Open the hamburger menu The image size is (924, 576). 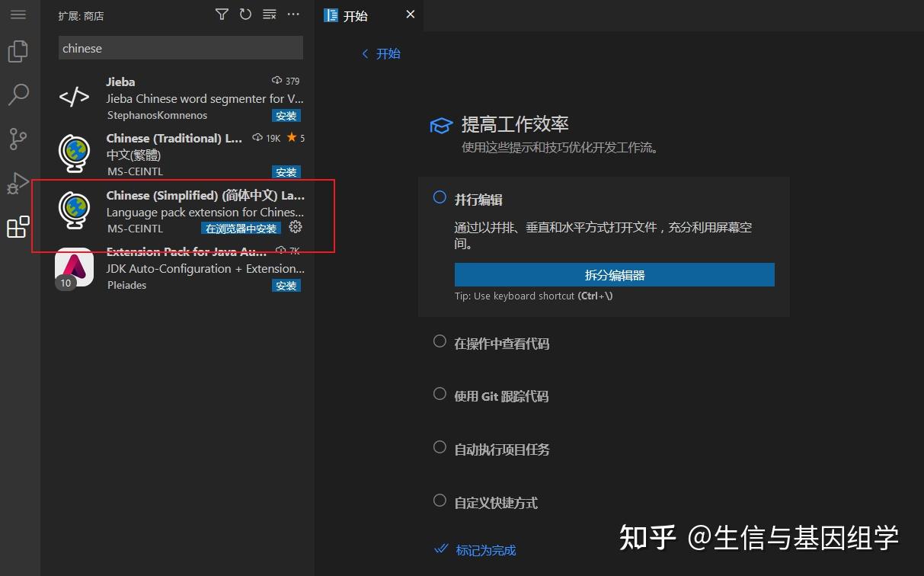click(x=18, y=14)
